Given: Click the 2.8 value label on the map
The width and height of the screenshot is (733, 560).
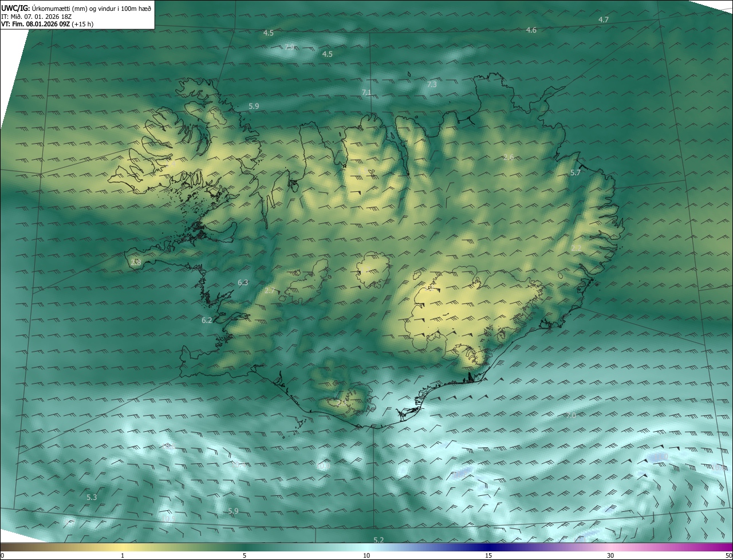Looking at the screenshot, I should tap(136, 262).
